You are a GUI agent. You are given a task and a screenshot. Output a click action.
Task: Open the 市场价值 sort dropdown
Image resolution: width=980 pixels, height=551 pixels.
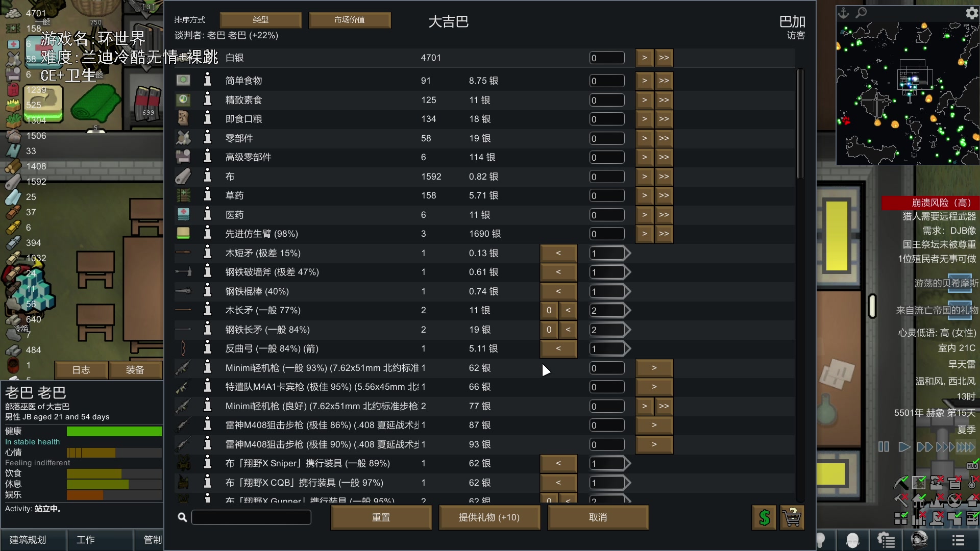tap(350, 20)
